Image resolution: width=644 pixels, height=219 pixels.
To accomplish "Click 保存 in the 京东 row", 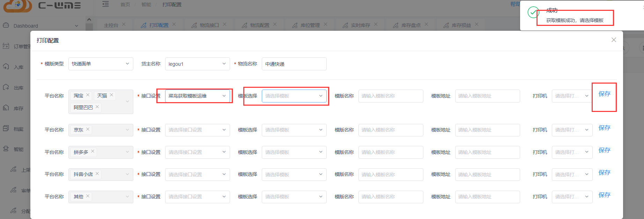I will (605, 128).
